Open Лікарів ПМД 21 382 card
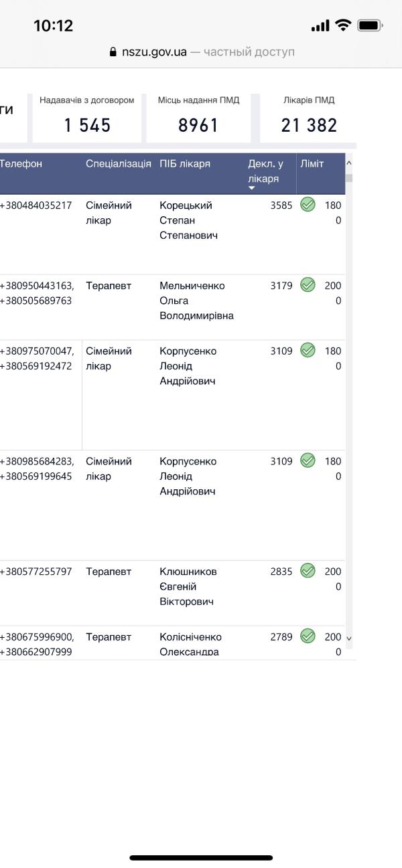The width and height of the screenshot is (402, 868). tap(309, 117)
